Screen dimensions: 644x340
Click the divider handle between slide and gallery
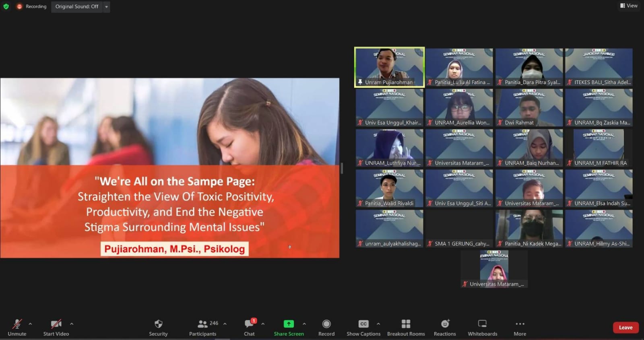(x=342, y=168)
